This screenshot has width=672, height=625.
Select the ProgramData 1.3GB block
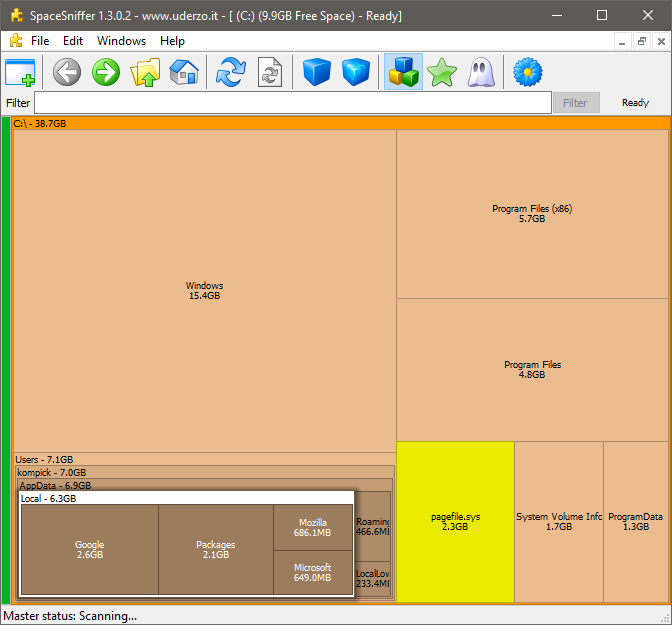(x=636, y=522)
